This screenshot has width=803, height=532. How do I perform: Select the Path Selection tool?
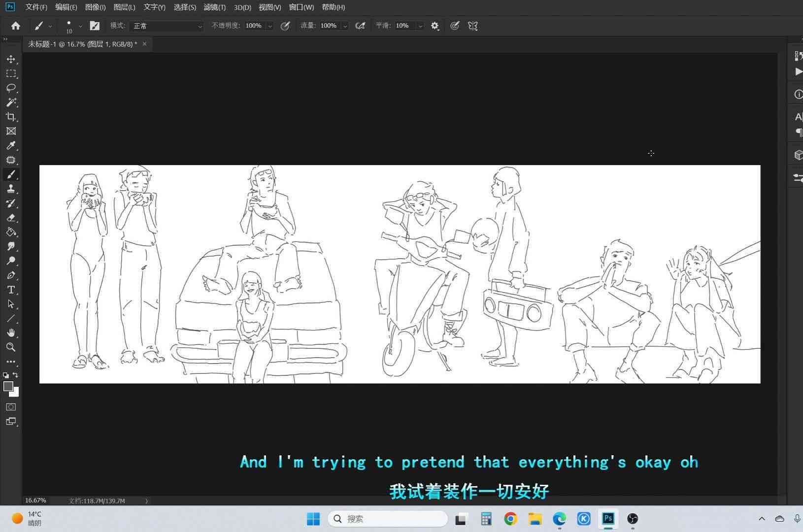[x=11, y=304]
